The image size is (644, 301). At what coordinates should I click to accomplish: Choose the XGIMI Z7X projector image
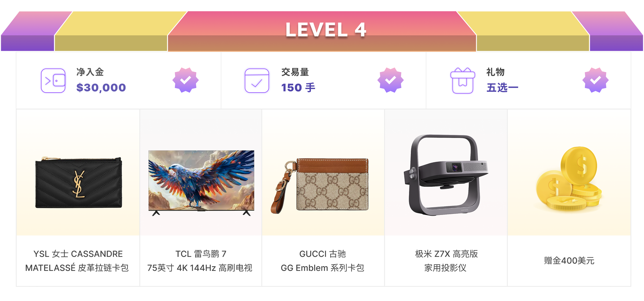pyautogui.click(x=446, y=175)
